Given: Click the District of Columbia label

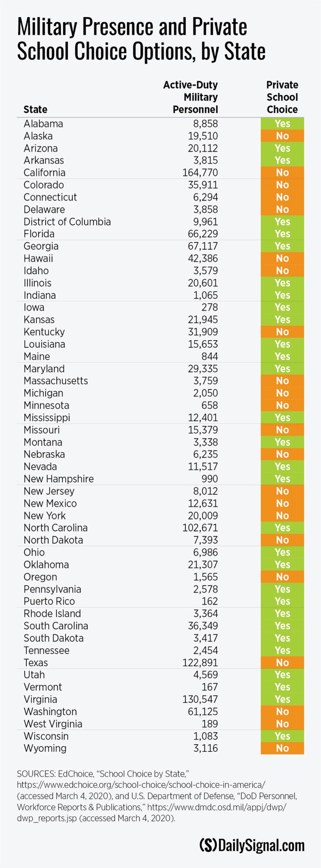Looking at the screenshot, I should [x=67, y=222].
